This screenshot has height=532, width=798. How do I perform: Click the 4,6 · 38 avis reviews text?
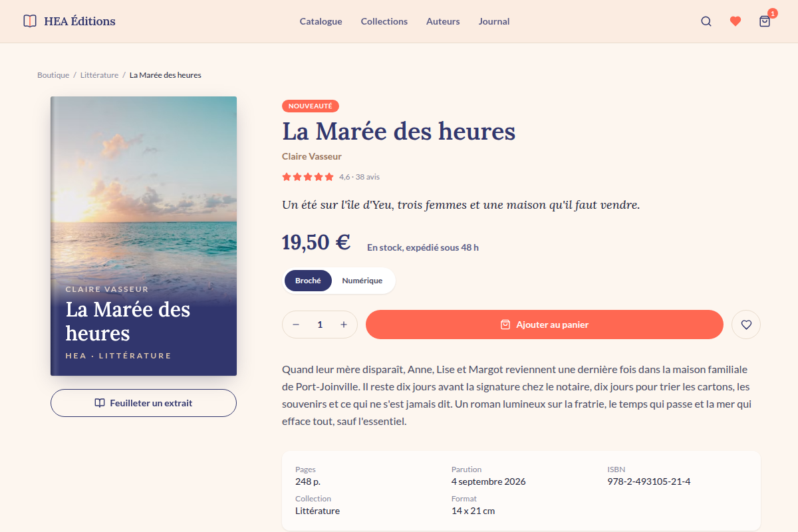point(359,177)
